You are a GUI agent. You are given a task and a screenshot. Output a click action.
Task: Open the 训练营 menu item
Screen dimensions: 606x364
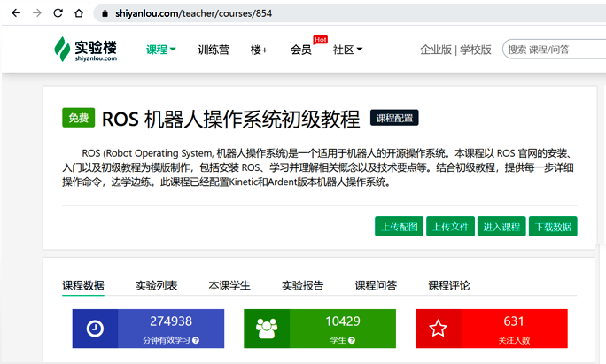214,50
